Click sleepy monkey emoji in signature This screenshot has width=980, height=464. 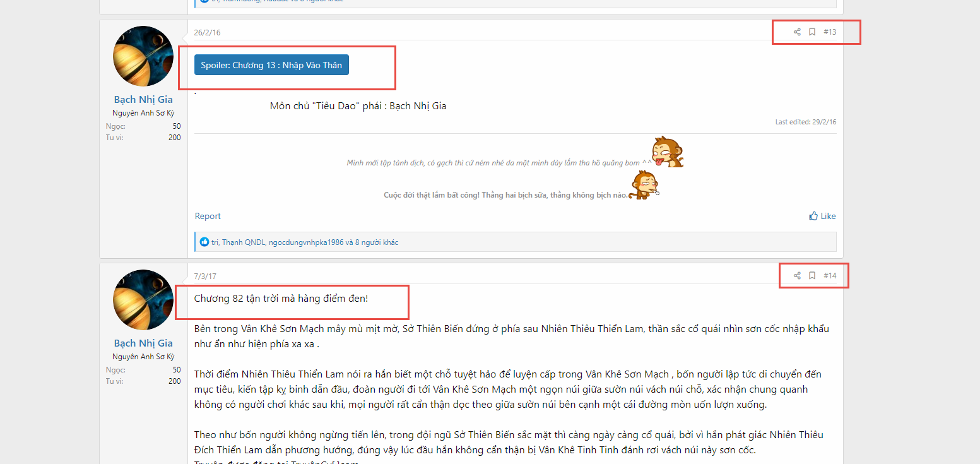[645, 186]
